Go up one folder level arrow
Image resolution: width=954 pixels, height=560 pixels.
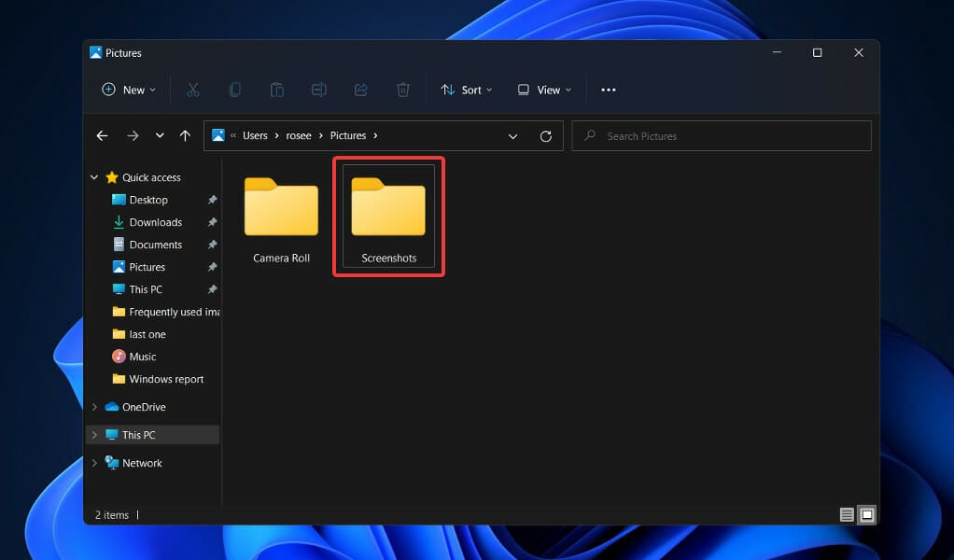click(x=185, y=136)
